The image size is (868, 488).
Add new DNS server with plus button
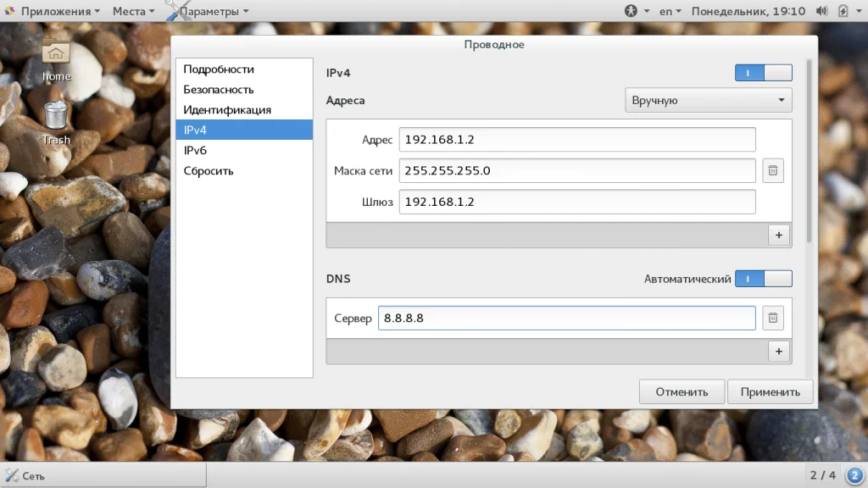(778, 351)
